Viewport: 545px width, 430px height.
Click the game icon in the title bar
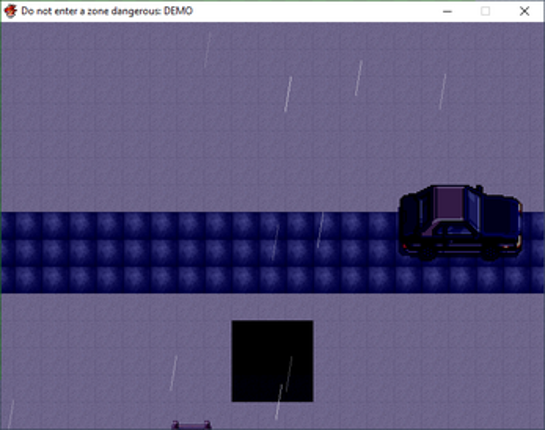point(10,11)
